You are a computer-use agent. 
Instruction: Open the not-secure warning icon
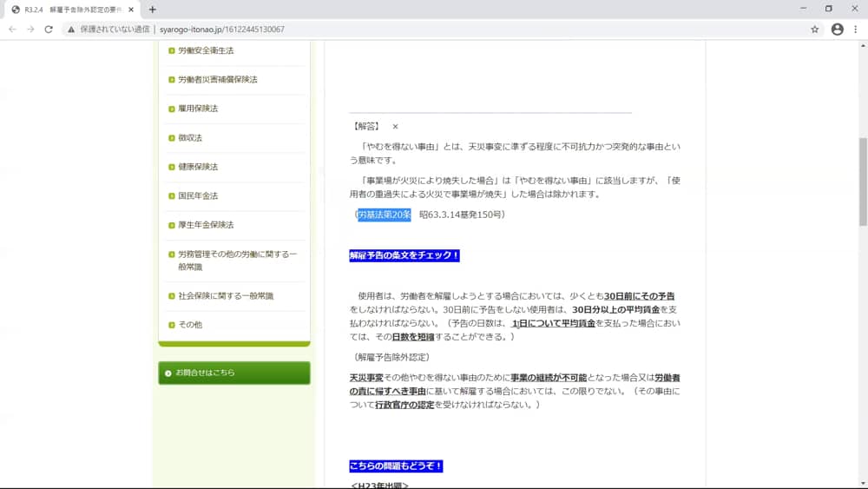[71, 30]
